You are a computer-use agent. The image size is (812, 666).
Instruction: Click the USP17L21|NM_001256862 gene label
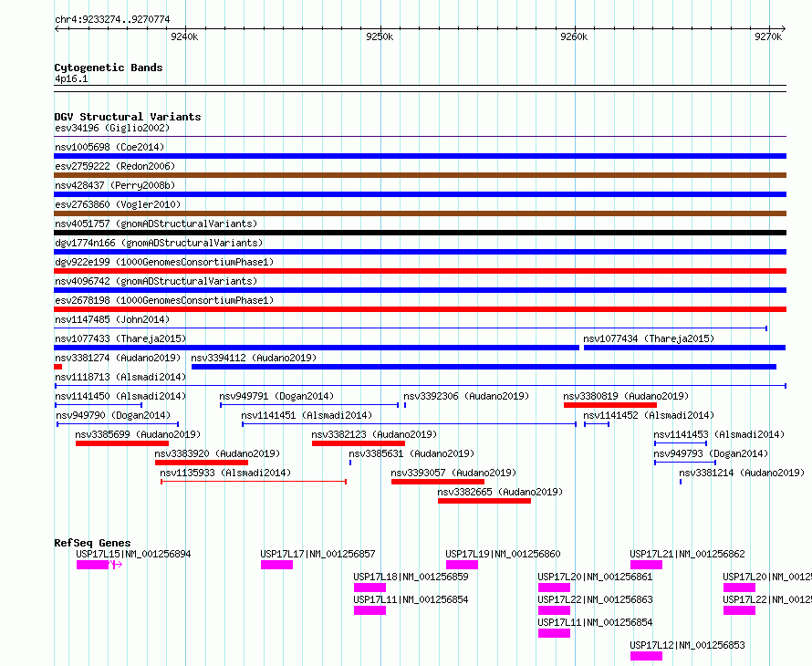pyautogui.click(x=687, y=554)
